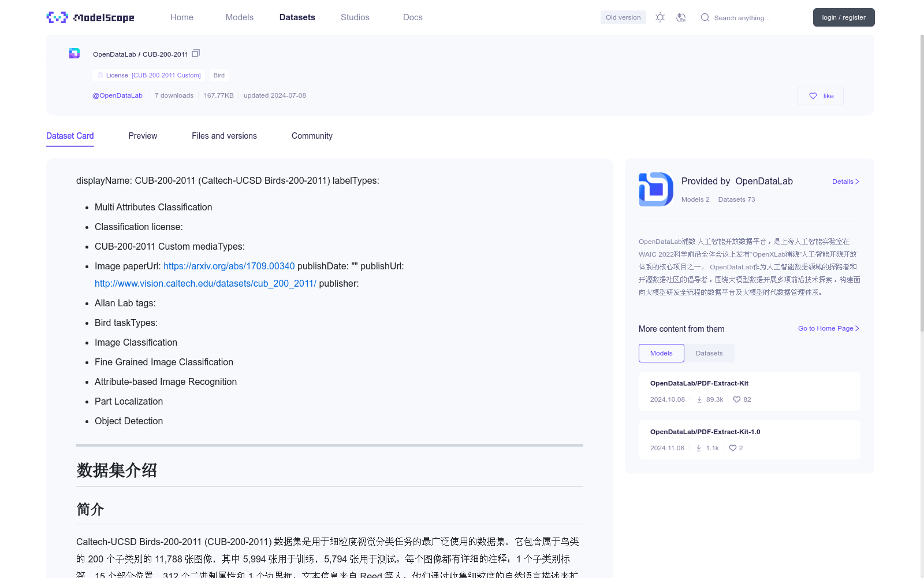Select the Models toggle under More content
The height and width of the screenshot is (578, 924).
[661, 353]
